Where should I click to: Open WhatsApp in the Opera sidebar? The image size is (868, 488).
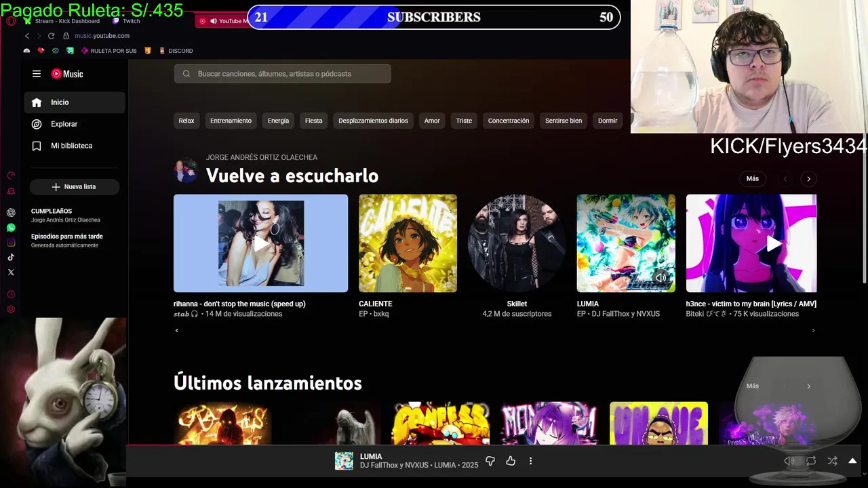pos(11,228)
